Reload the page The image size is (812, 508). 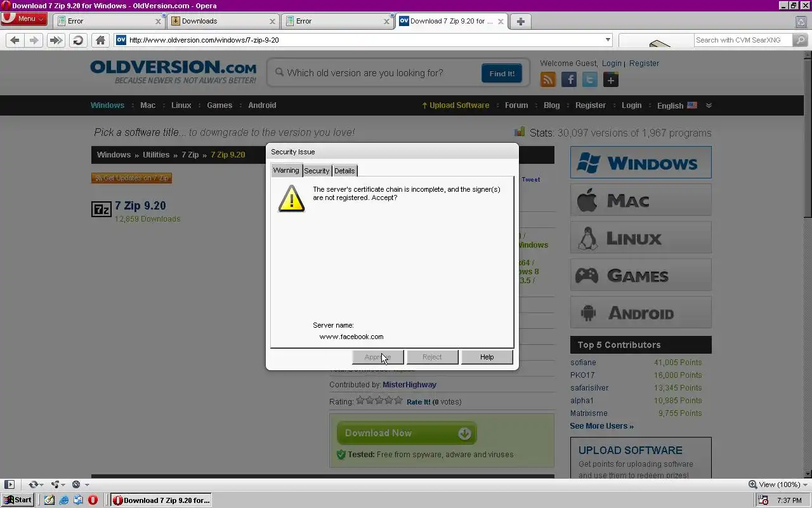click(x=78, y=40)
